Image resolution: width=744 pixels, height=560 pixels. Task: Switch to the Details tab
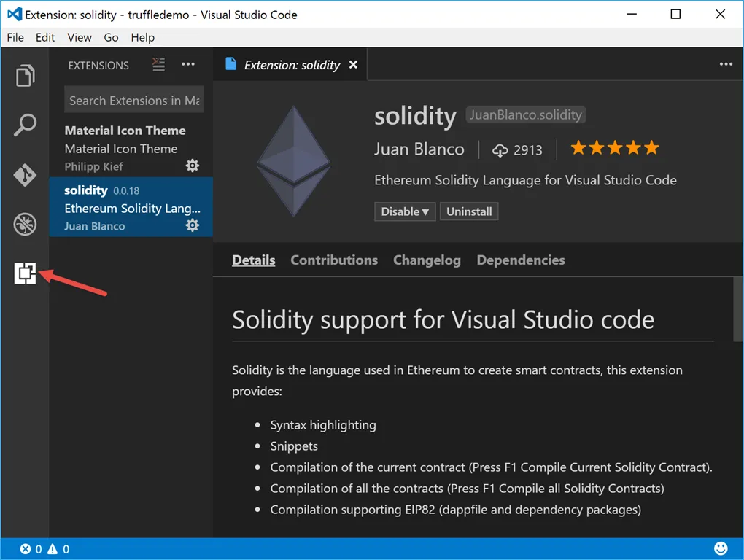tap(253, 260)
